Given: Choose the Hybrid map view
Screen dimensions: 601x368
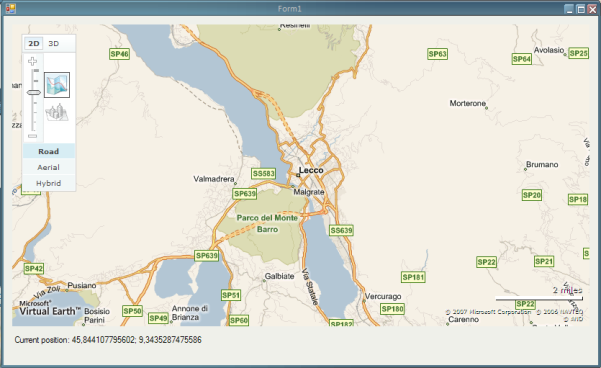Looking at the screenshot, I should [x=49, y=183].
